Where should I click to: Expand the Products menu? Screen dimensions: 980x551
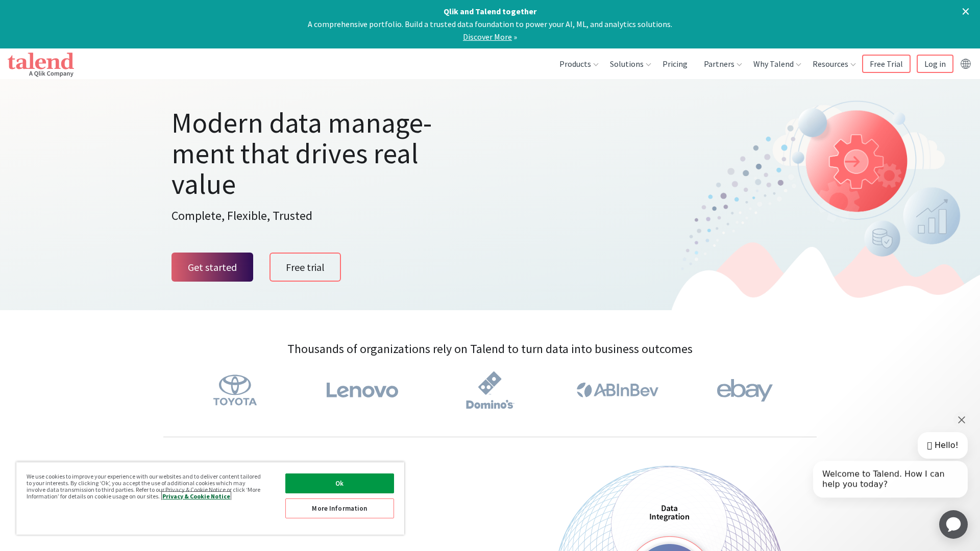[x=578, y=64]
